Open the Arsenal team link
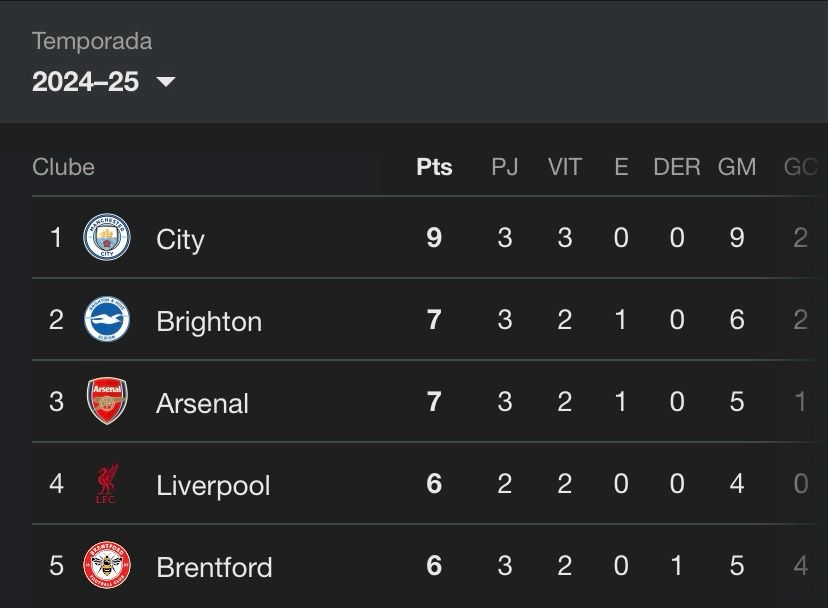This screenshot has width=828, height=608. click(202, 403)
